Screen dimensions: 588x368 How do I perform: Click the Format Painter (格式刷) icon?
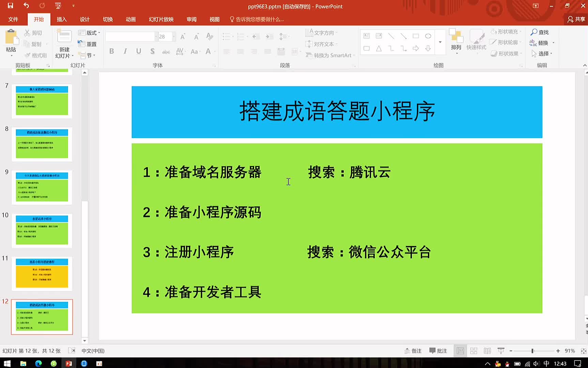tap(35, 55)
